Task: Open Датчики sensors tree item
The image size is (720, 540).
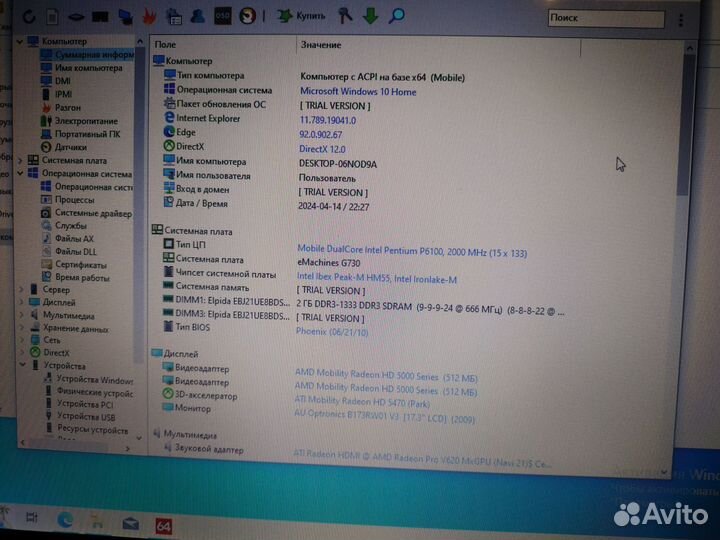Action: click(x=70, y=147)
